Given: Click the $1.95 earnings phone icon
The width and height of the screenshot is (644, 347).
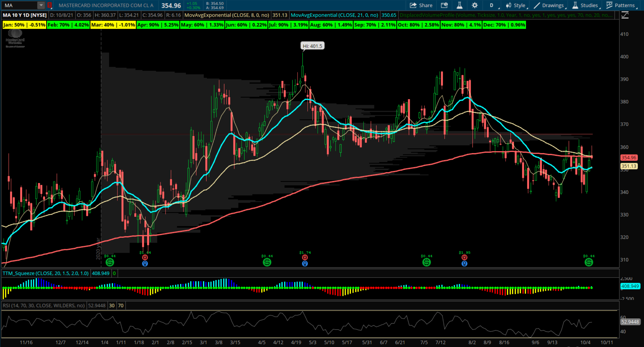Looking at the screenshot, I should pyautogui.click(x=464, y=257).
